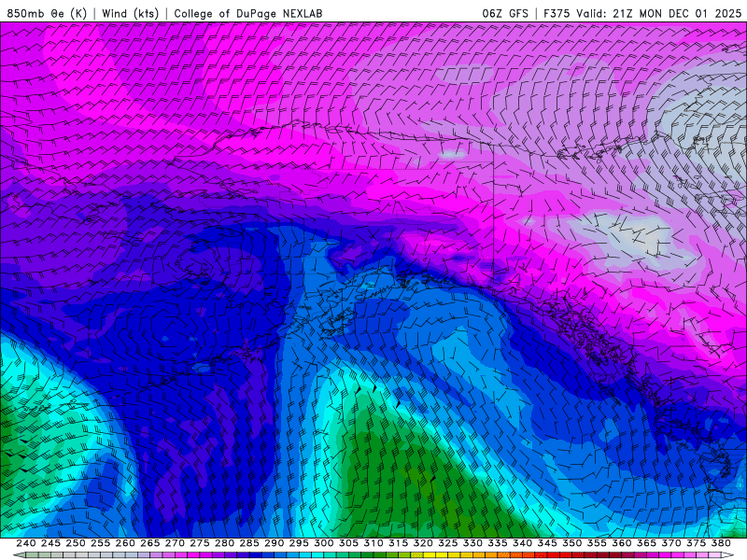Click the "F375" forecast hour label

(557, 13)
